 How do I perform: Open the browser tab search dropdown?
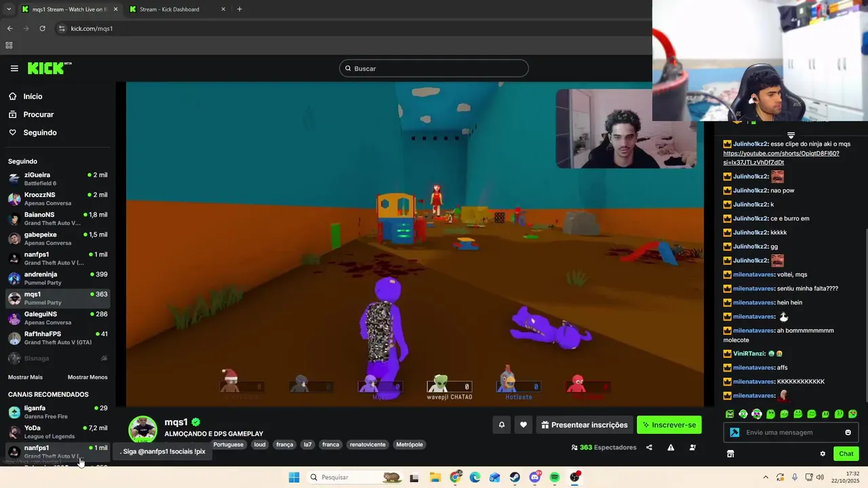[9, 9]
